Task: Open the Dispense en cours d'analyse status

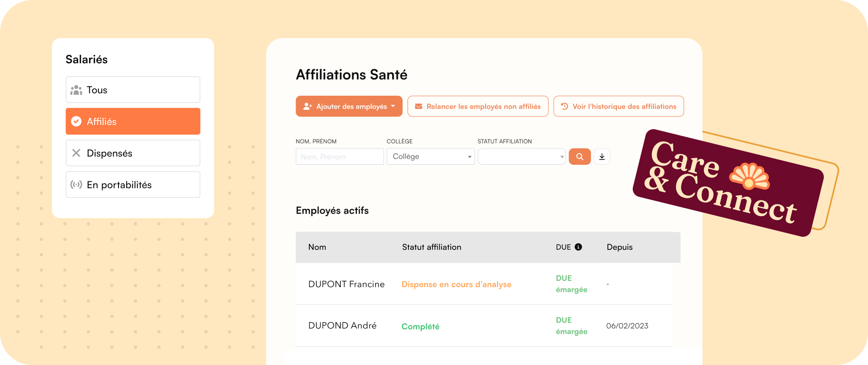Action: [x=456, y=284]
